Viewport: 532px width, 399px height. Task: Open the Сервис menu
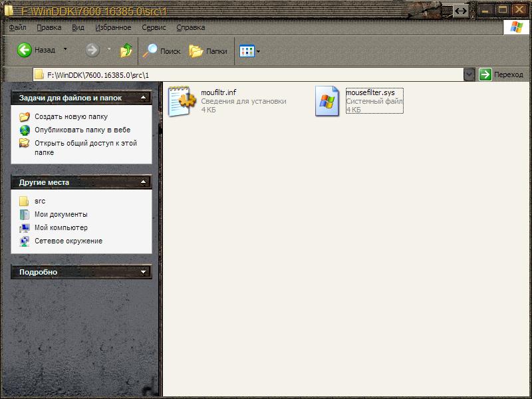[154, 27]
